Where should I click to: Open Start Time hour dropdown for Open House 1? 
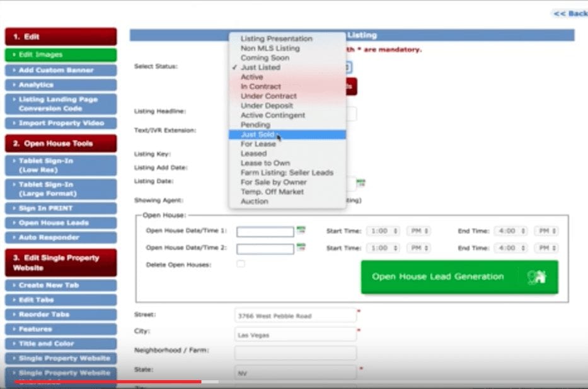click(x=383, y=231)
